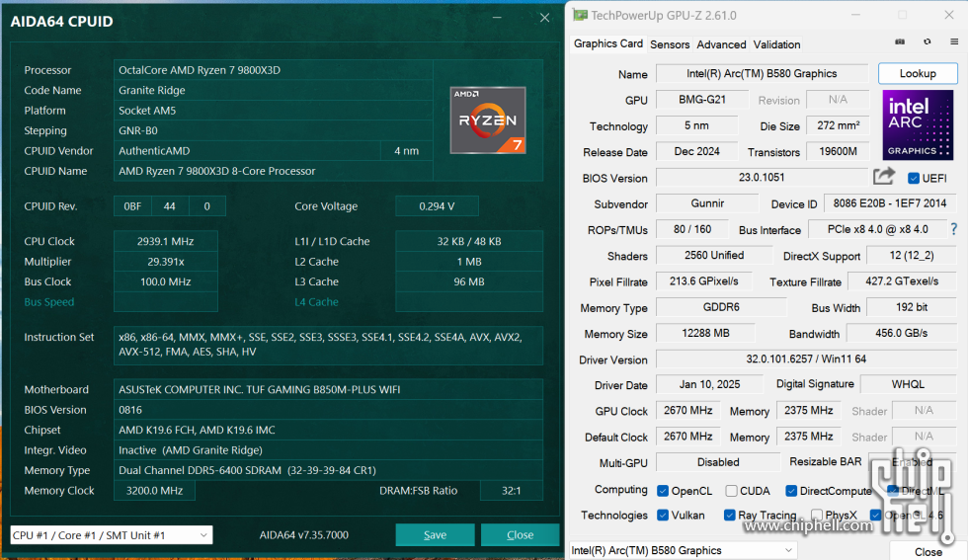Click the L4 Cache label
This screenshot has height=560, width=968.
316,302
